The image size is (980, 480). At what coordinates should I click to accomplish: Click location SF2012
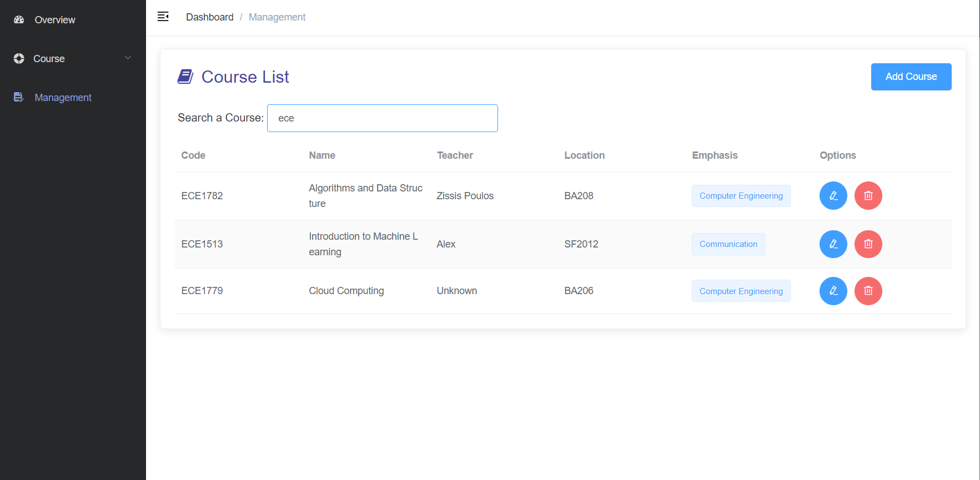[x=581, y=244]
